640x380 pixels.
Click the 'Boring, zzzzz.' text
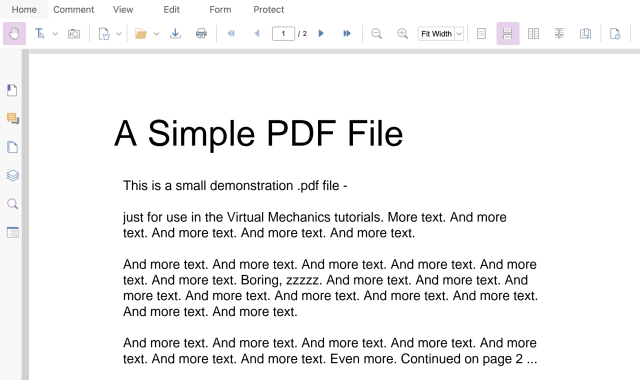click(282, 280)
